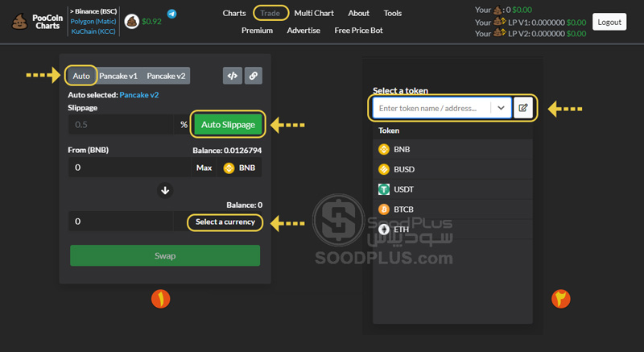Click the LP V1: 0.000000 balance text
This screenshot has width=644, height=352.
[x=536, y=23]
